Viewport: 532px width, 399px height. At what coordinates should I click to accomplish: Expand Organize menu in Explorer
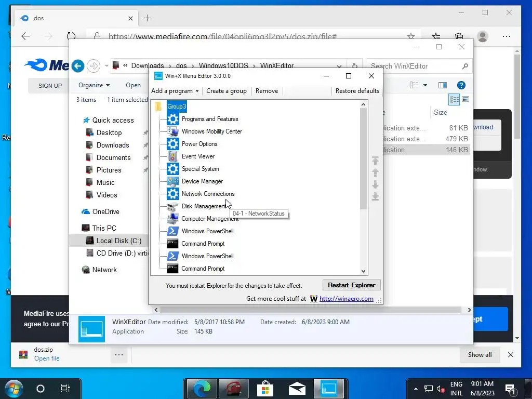94,85
